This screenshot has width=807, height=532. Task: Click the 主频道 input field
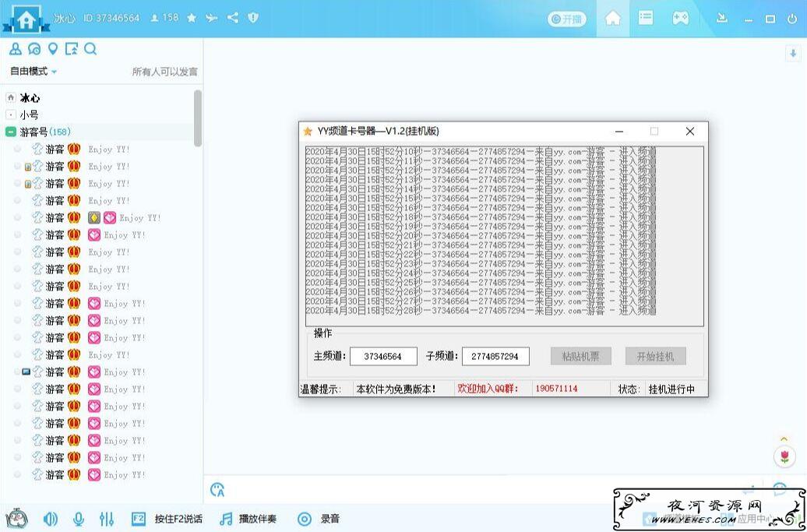point(383,356)
